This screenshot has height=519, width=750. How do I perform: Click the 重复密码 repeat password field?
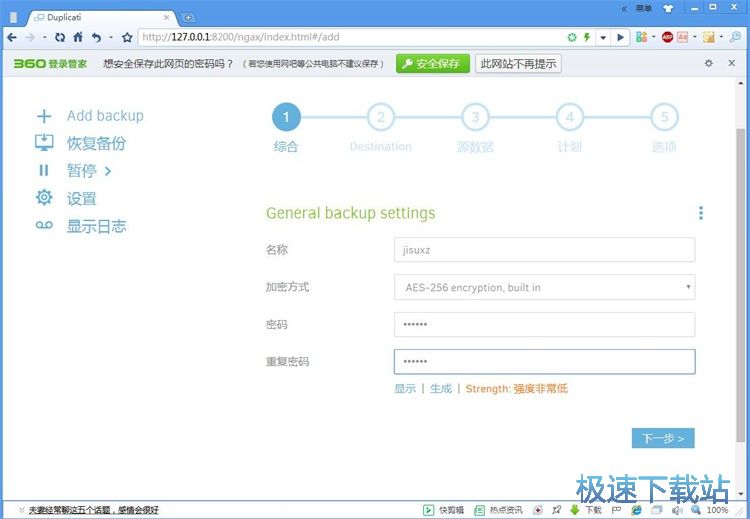point(544,361)
